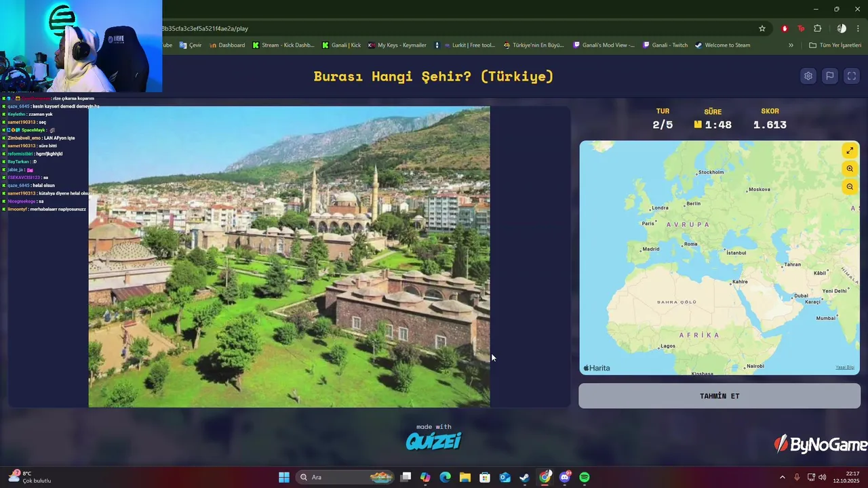Image resolution: width=868 pixels, height=488 pixels.
Task: Click Moskova on the map
Action: (x=758, y=190)
